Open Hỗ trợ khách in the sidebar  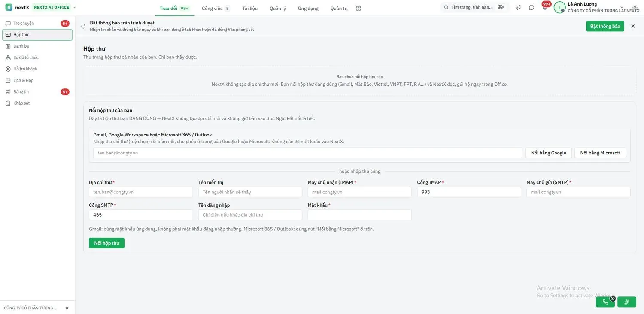[x=37, y=69]
